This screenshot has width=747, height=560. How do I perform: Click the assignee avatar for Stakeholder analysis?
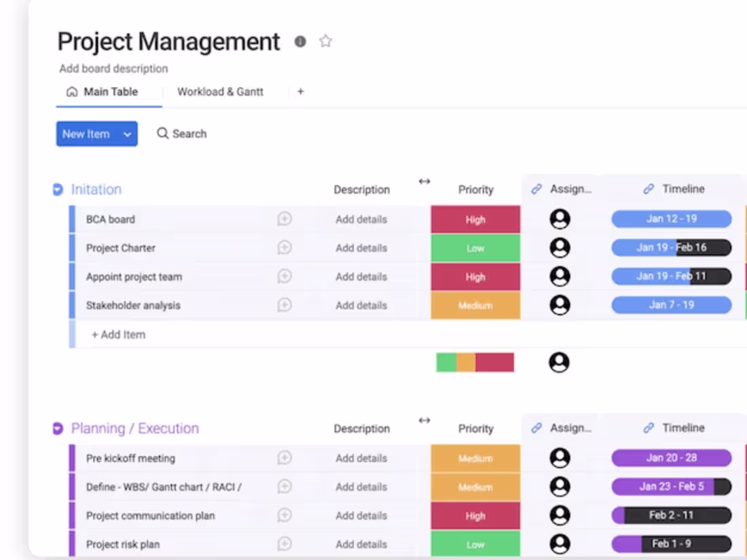(x=559, y=305)
